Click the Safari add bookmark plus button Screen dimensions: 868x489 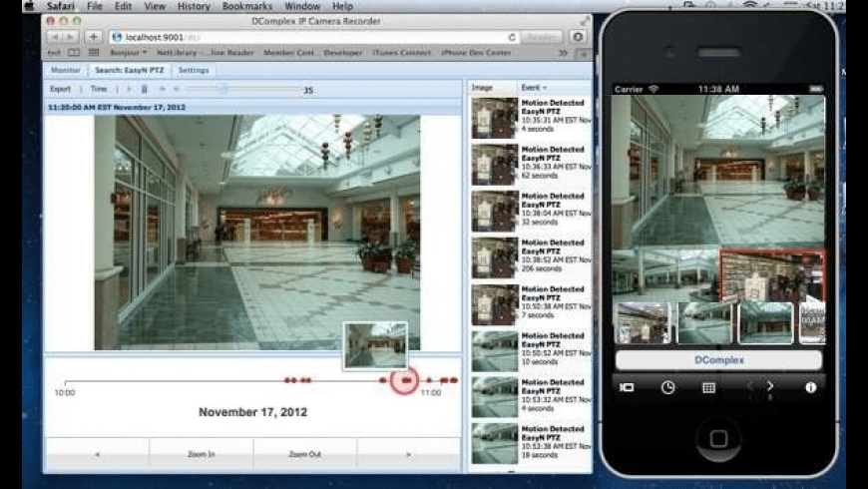[x=94, y=36]
